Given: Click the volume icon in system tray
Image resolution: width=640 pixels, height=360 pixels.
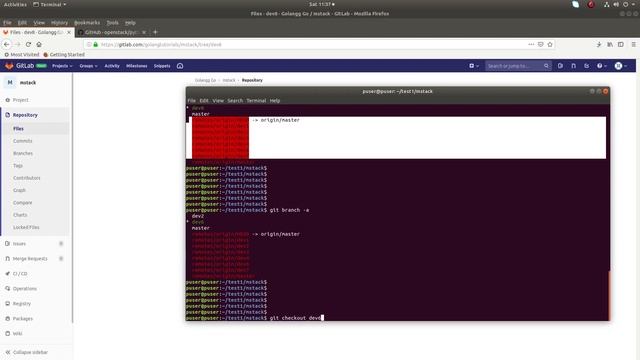Looking at the screenshot, I should 616,4.
